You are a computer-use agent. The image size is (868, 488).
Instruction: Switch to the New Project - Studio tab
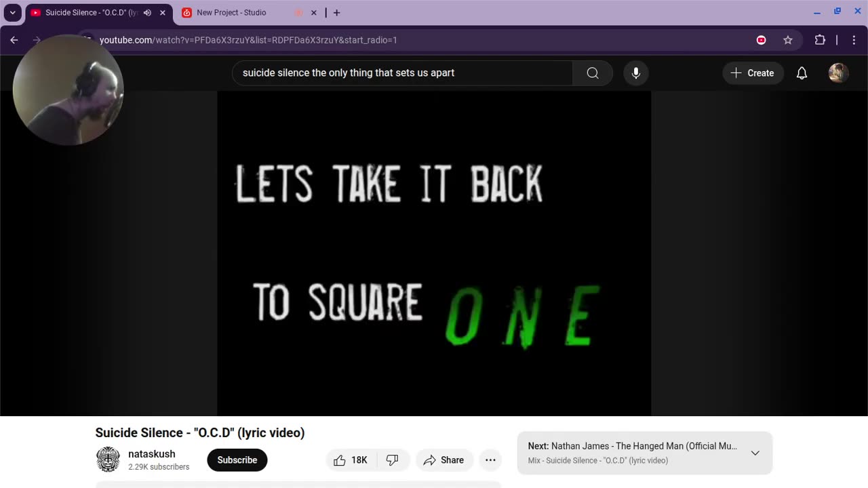coord(231,12)
